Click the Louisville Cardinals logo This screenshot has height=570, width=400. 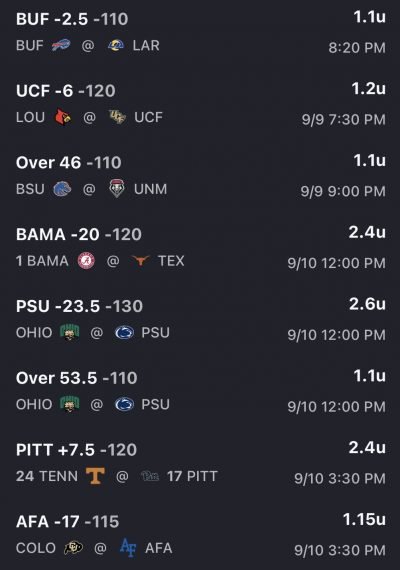(x=63, y=117)
